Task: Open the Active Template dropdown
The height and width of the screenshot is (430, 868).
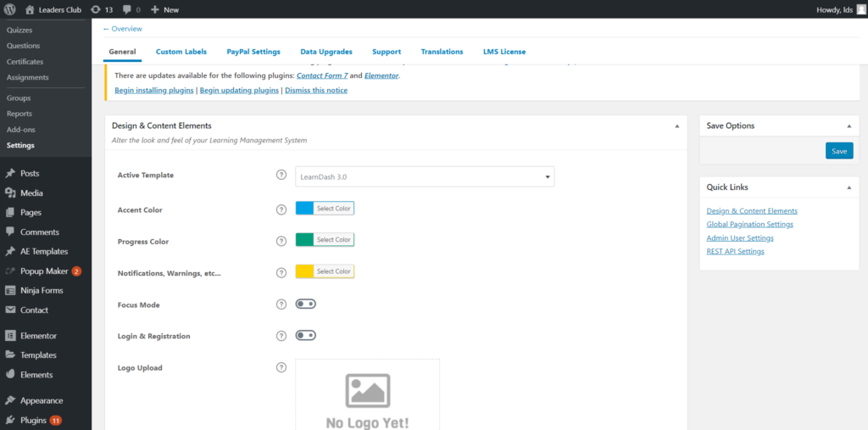Action: 424,176
